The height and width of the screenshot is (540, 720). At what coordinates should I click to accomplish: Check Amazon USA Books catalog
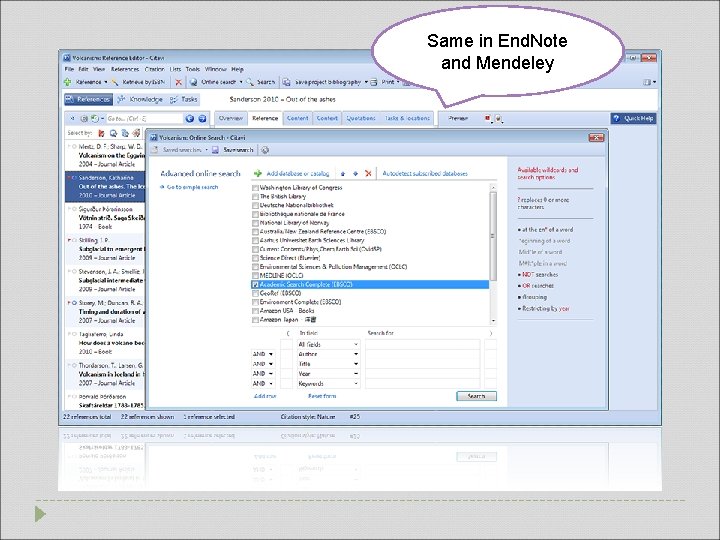click(255, 311)
